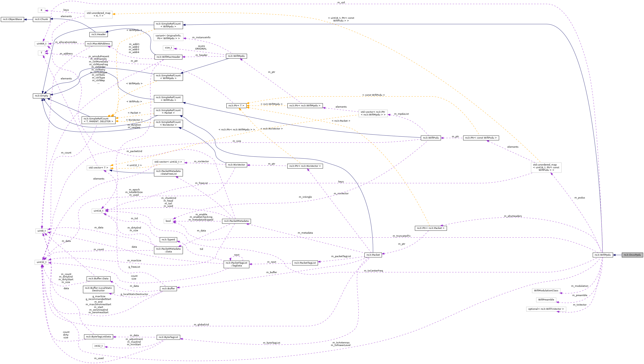Click the std::unordered_map< K, T > node
The width and height of the screenshot is (644, 364).
pos(98,15)
